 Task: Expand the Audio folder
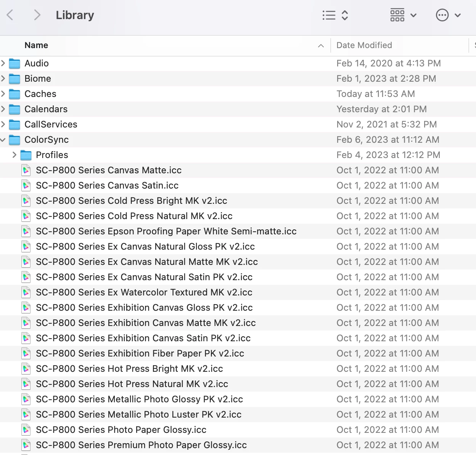click(3, 63)
